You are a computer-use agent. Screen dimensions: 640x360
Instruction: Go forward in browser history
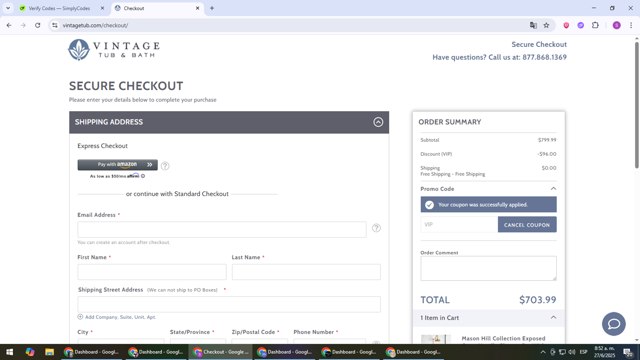23,25
